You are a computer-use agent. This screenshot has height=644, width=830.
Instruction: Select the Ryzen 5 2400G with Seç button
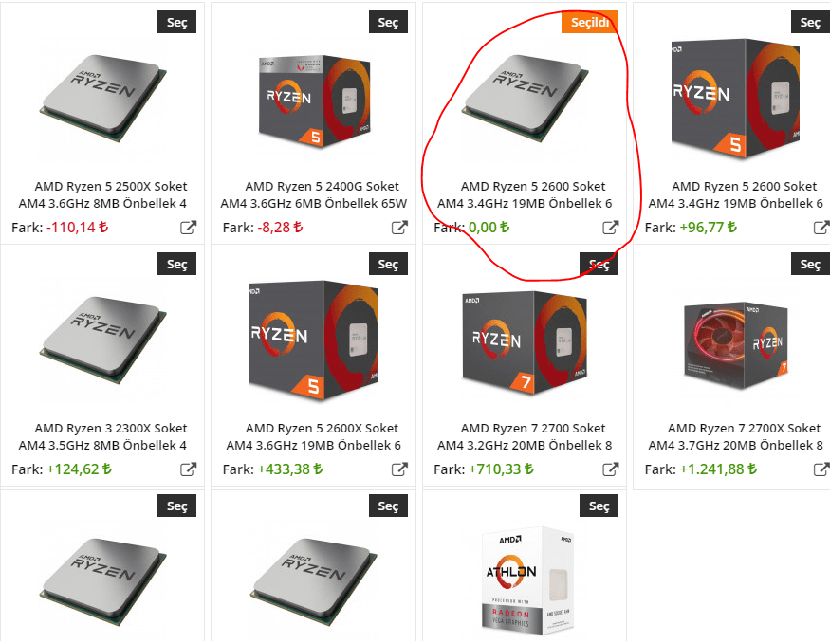[x=388, y=22]
